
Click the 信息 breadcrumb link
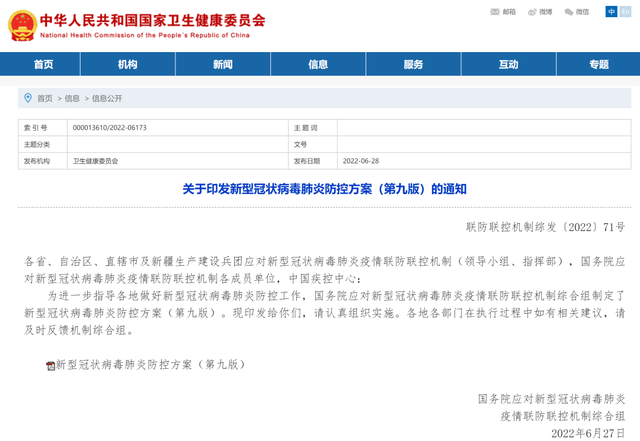click(x=72, y=98)
